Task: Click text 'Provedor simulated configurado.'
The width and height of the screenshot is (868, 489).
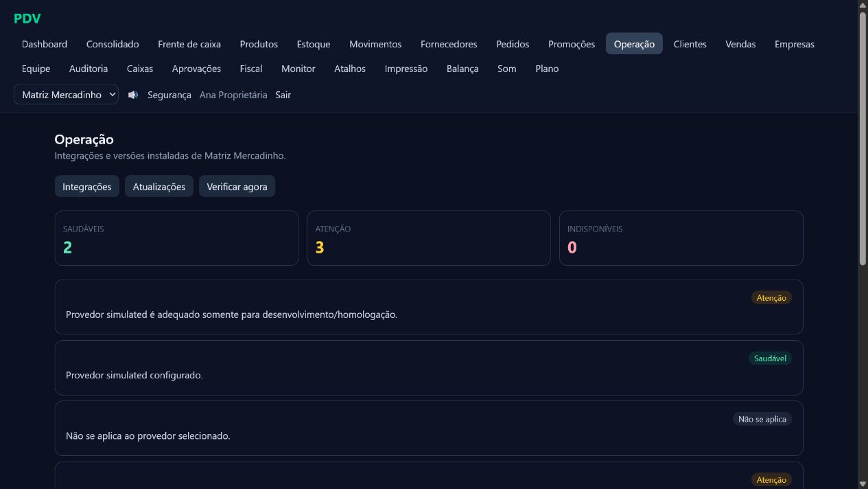Action: (134, 375)
